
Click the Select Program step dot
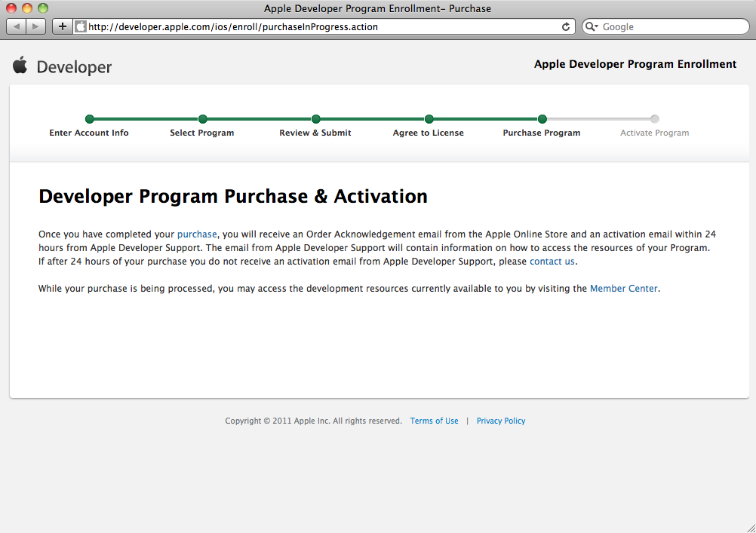point(202,119)
